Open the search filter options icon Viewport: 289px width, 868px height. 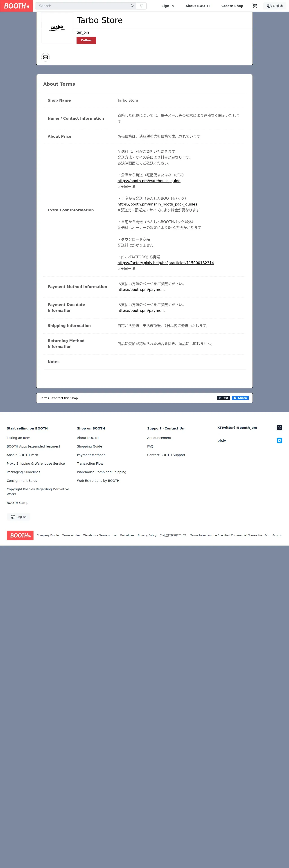[x=141, y=6]
